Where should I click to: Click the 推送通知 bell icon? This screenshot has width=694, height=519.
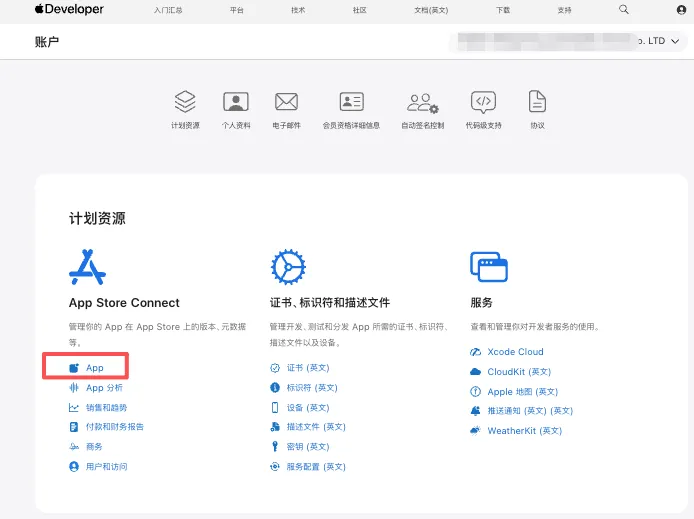475,411
